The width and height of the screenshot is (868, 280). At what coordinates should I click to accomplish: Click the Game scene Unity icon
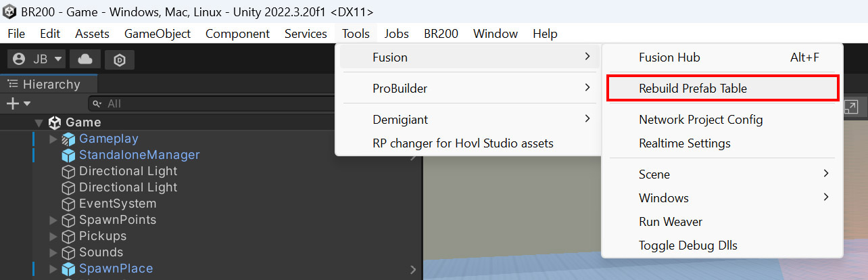tap(54, 122)
